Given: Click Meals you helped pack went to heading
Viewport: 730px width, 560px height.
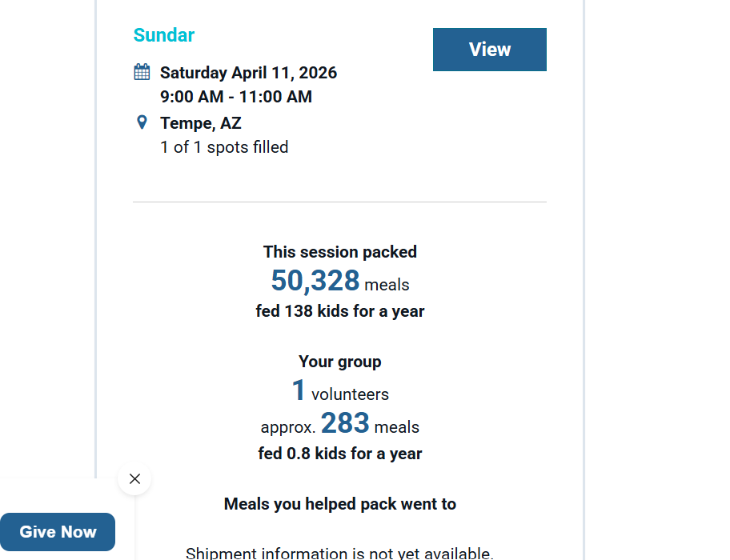Looking at the screenshot, I should (x=340, y=504).
